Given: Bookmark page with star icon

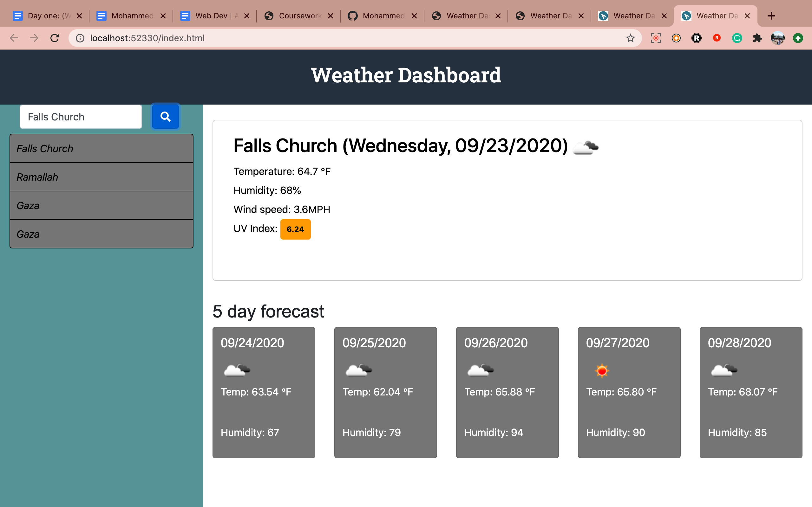Looking at the screenshot, I should coord(630,38).
